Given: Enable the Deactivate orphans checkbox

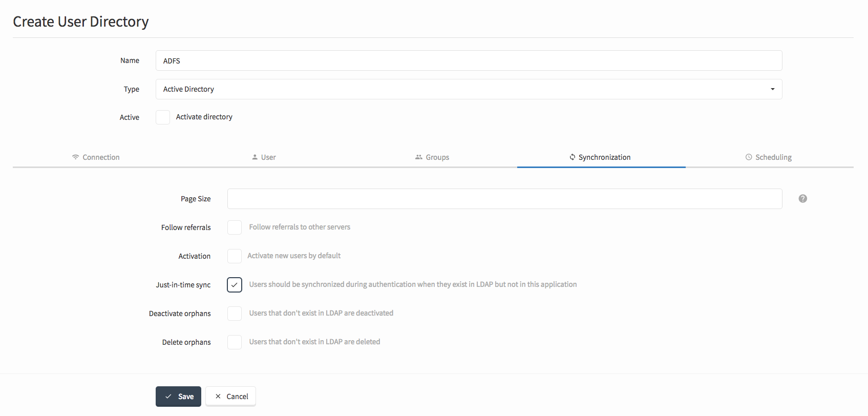Looking at the screenshot, I should click(235, 314).
